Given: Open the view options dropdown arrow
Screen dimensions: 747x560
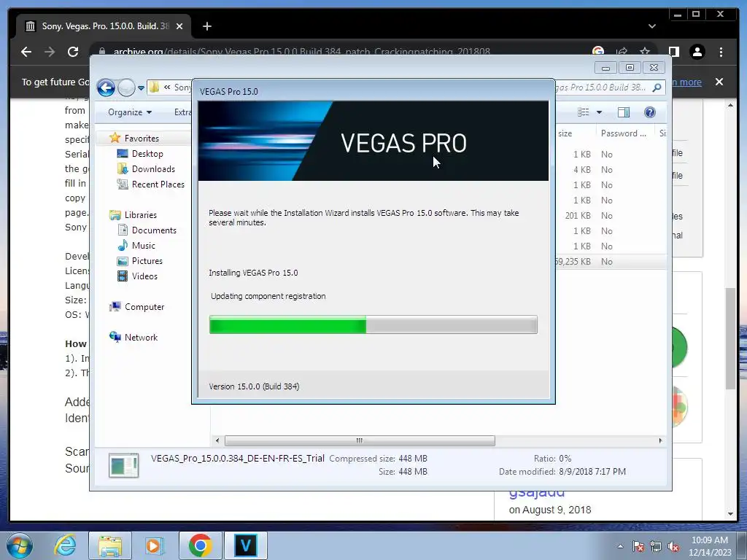Looking at the screenshot, I should pyautogui.click(x=600, y=112).
